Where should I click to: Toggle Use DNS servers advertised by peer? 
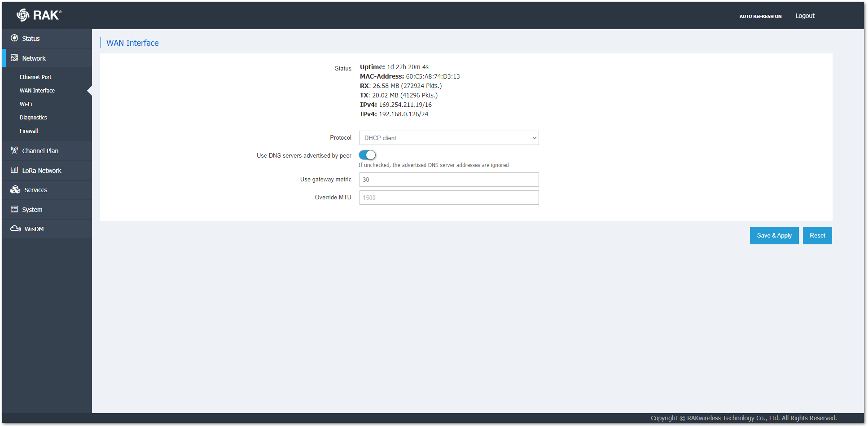[367, 155]
